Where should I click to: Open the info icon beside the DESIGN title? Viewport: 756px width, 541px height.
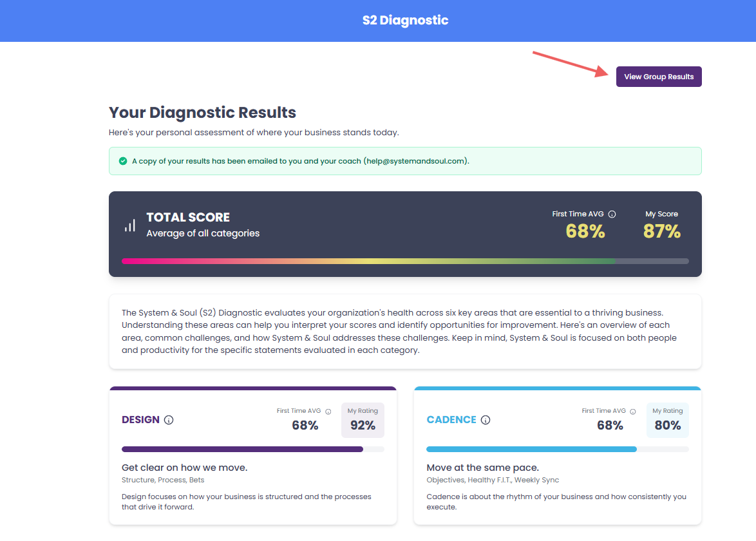coord(169,420)
